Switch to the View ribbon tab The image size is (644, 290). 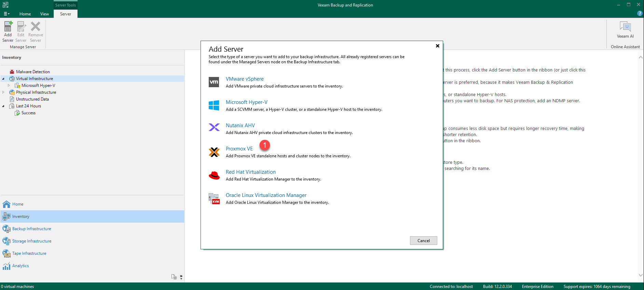44,14
